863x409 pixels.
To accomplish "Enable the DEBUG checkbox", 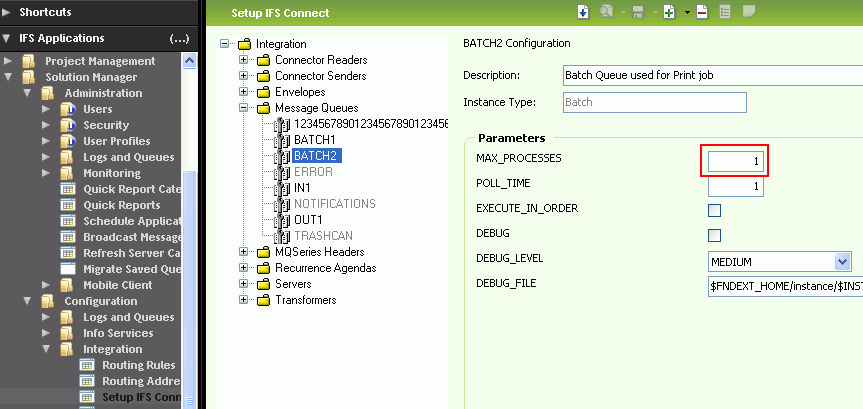I will (714, 235).
